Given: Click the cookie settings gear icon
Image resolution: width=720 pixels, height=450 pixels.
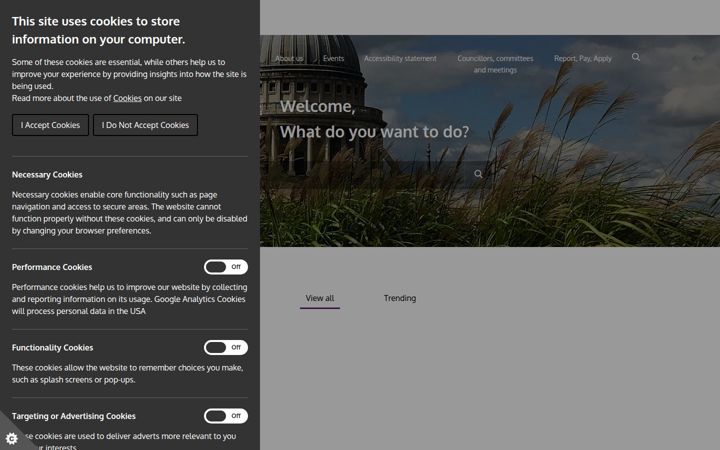Looking at the screenshot, I should [x=11, y=439].
